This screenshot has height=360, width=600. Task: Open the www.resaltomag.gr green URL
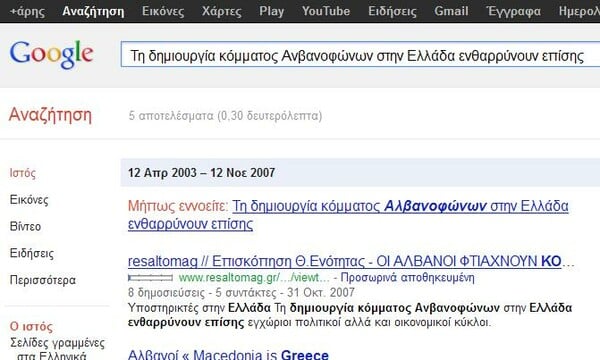(x=254, y=277)
